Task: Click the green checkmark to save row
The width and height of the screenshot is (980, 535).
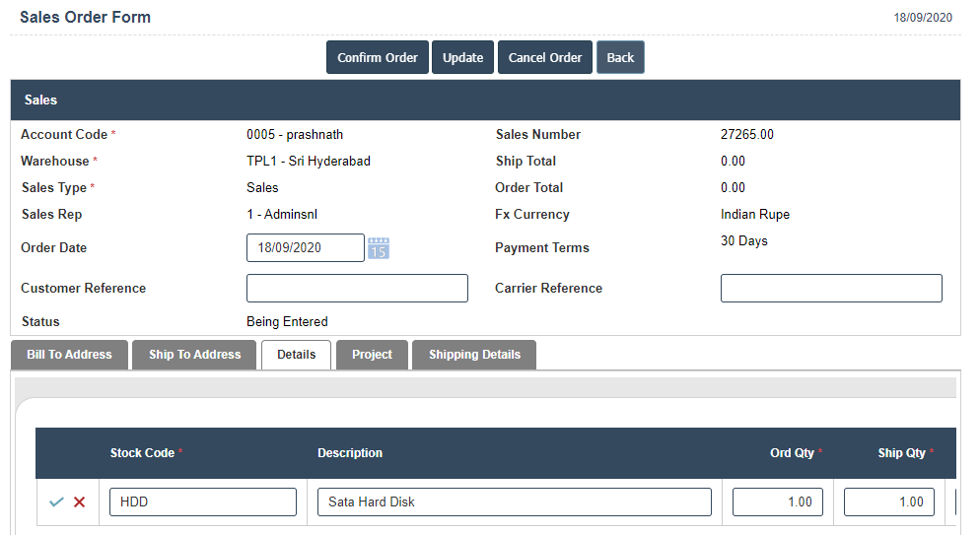Action: click(x=56, y=502)
